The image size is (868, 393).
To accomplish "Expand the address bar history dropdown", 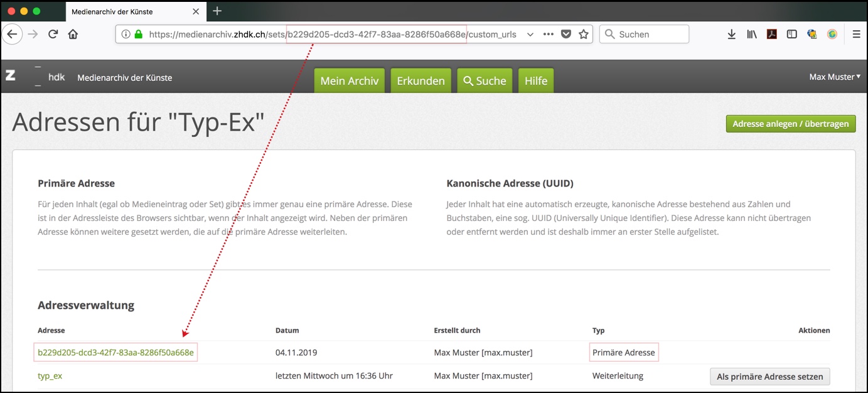I will pyautogui.click(x=530, y=35).
